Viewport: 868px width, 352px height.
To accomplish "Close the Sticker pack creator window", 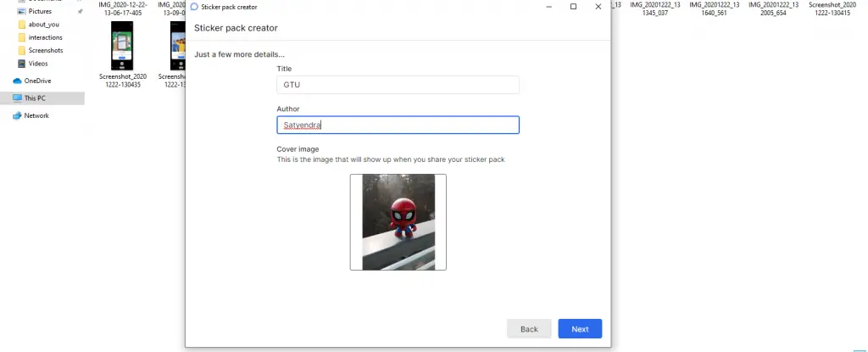I will click(598, 7).
